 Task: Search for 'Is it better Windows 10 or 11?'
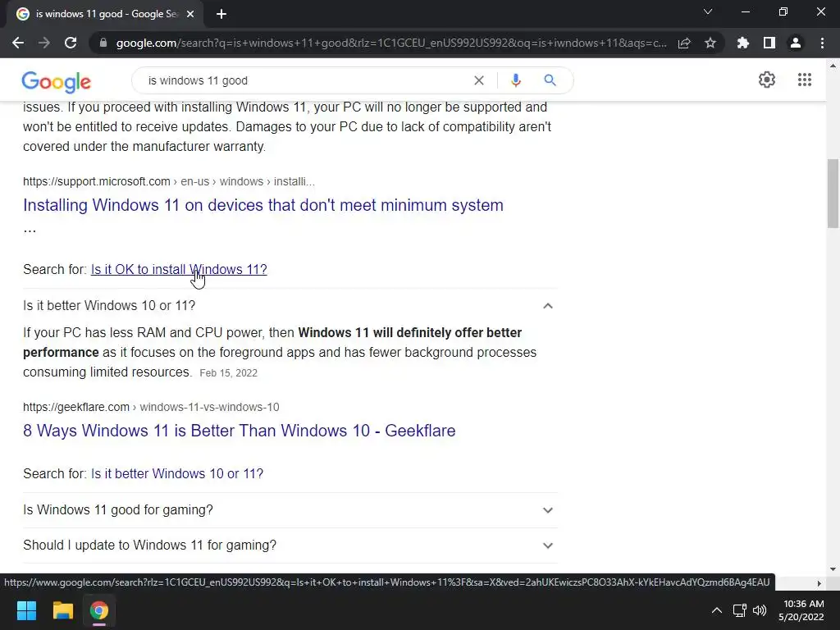(x=177, y=473)
